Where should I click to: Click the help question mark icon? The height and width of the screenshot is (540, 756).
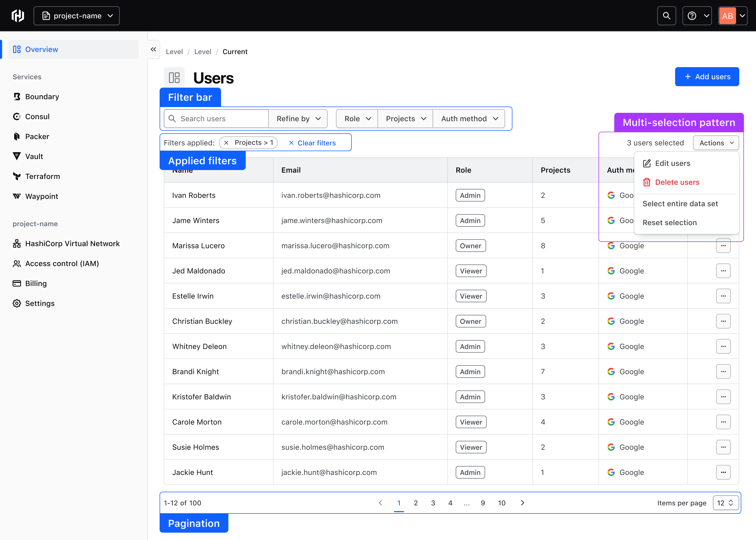pos(692,15)
